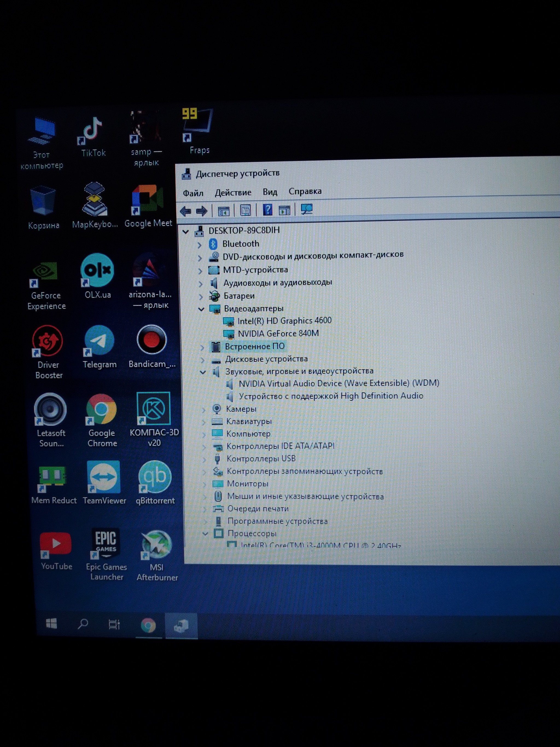Select the Встроенное ПО category

click(255, 347)
